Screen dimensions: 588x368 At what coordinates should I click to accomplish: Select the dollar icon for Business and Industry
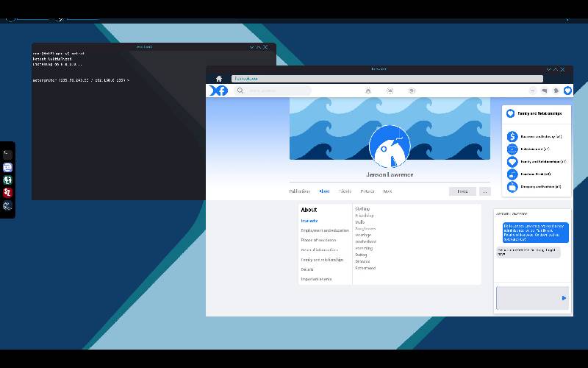(x=512, y=136)
